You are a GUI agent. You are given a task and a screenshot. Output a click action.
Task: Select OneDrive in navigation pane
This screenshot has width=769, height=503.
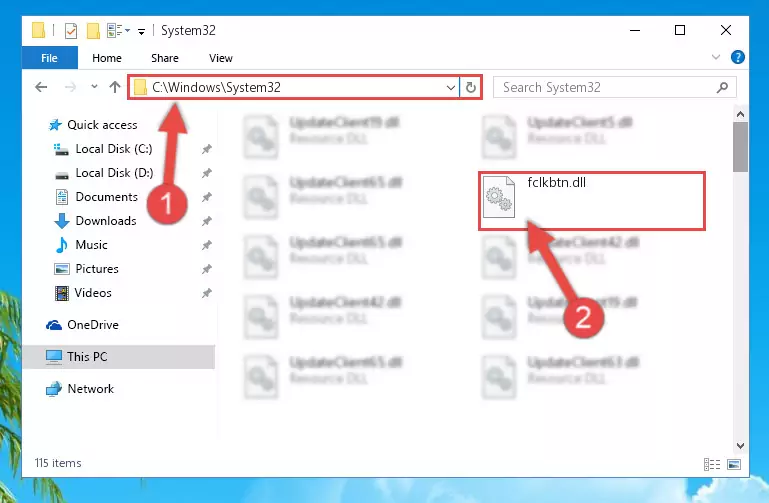pos(93,325)
